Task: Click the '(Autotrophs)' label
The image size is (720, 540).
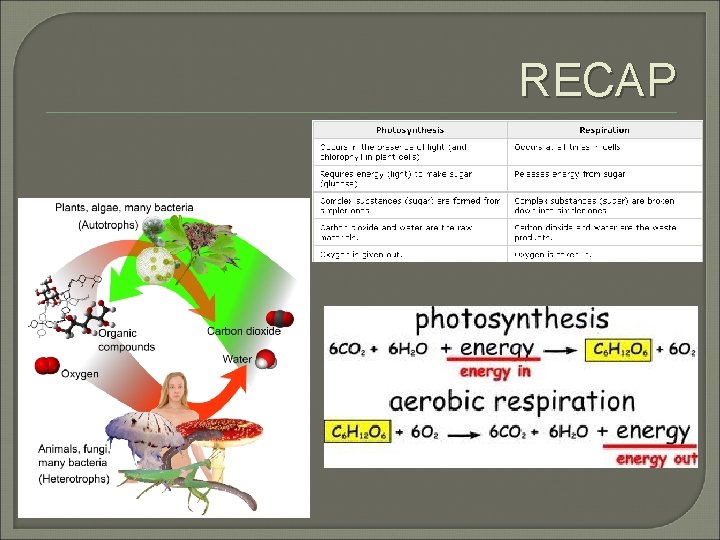Action: [x=108, y=225]
